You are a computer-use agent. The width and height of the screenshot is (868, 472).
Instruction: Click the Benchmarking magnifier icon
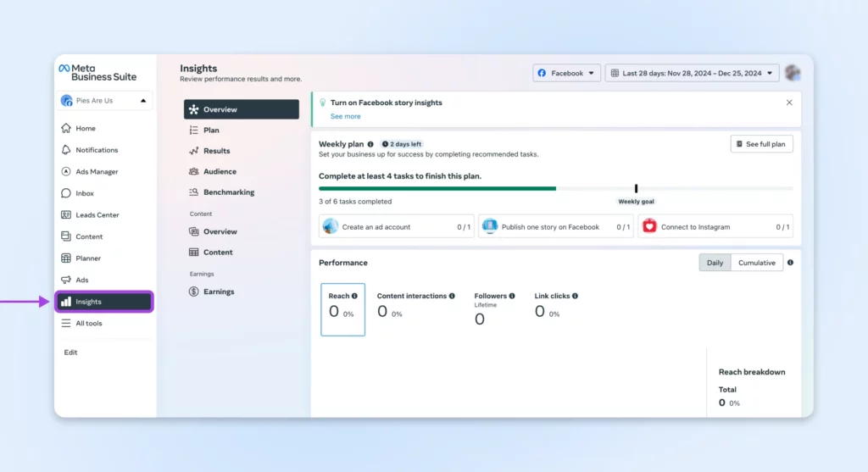[x=194, y=192]
